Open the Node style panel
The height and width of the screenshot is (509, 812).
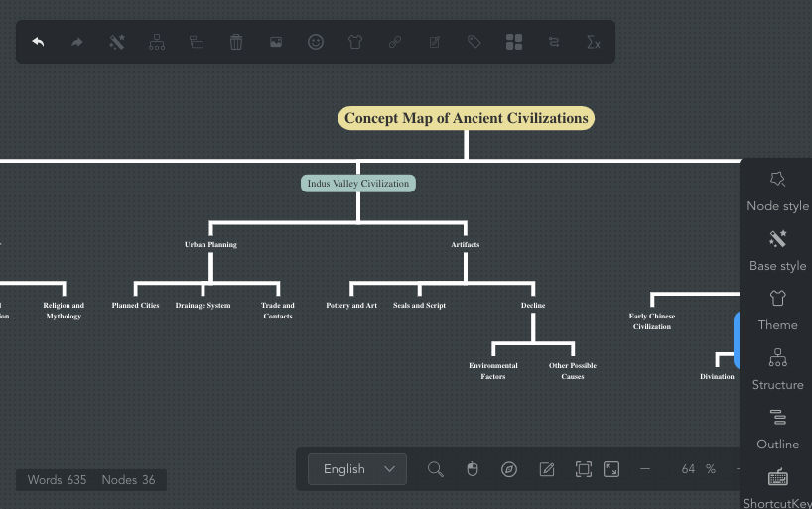click(777, 190)
